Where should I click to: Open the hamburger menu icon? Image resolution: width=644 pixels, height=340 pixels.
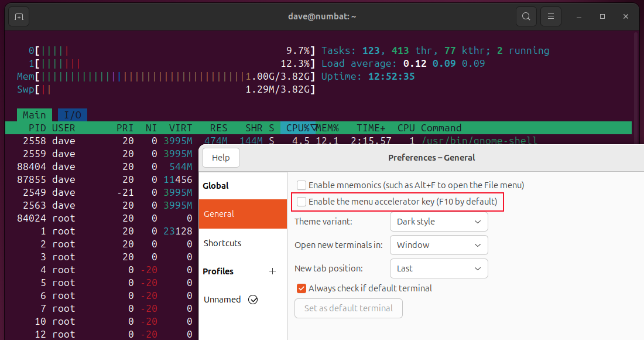click(550, 16)
